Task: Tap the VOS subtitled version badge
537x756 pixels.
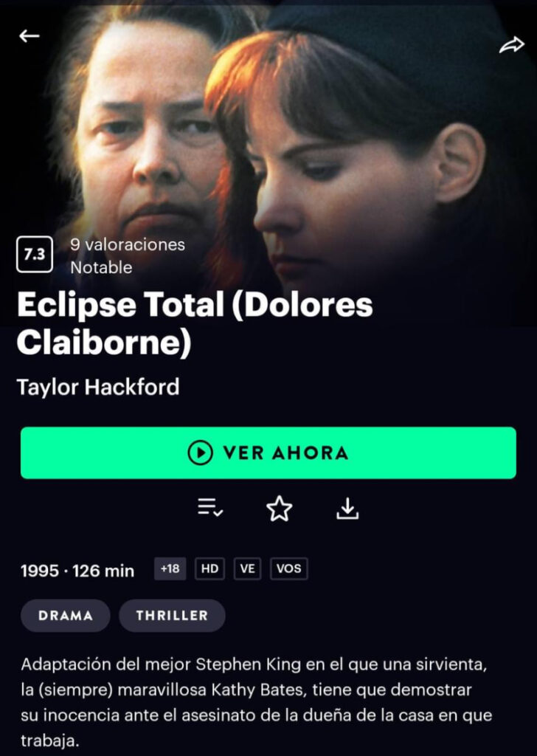Action: [x=289, y=568]
